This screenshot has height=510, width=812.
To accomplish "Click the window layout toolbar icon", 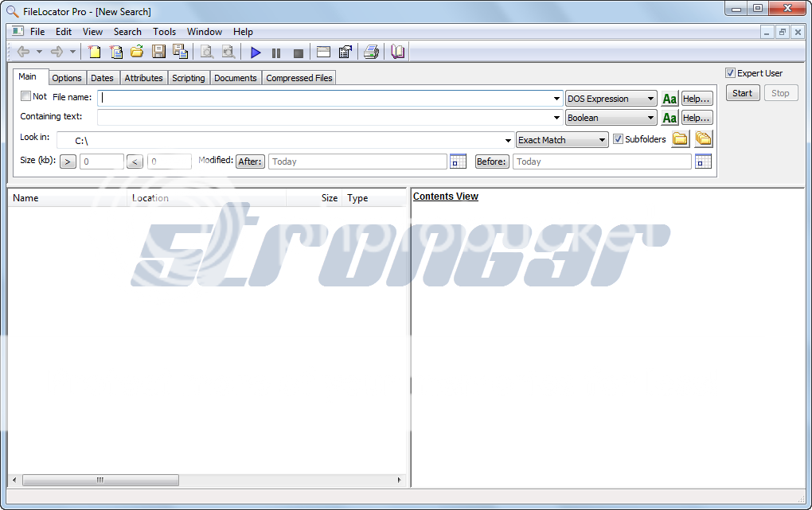I will 324,52.
